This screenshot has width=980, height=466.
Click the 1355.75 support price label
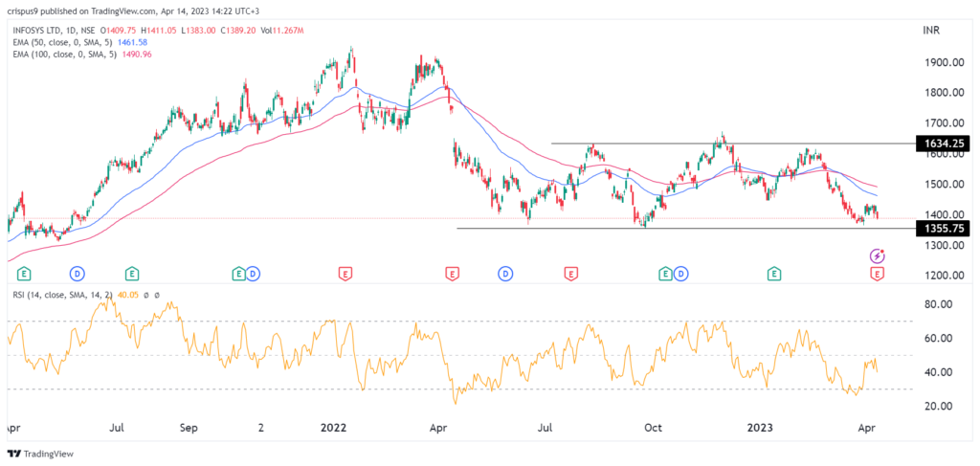click(x=943, y=229)
